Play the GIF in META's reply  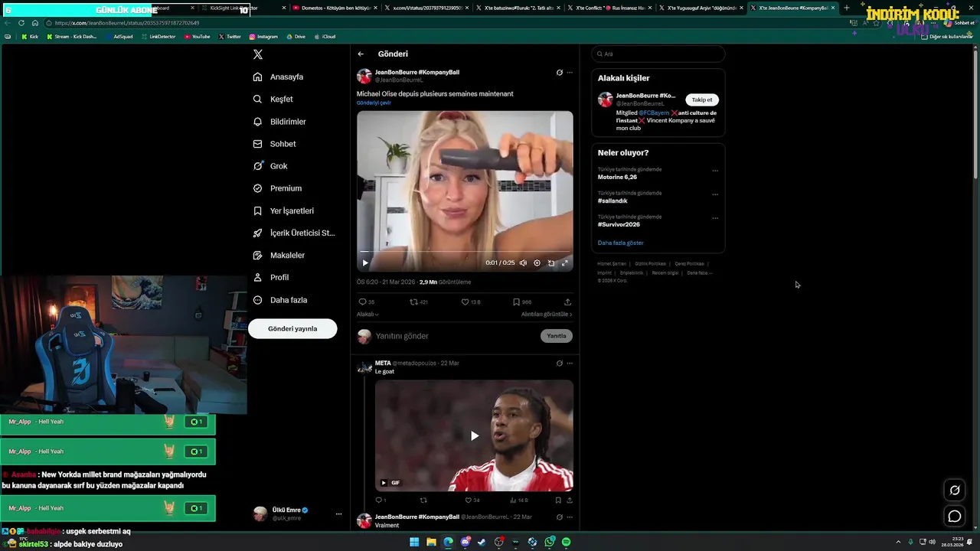[x=474, y=435]
